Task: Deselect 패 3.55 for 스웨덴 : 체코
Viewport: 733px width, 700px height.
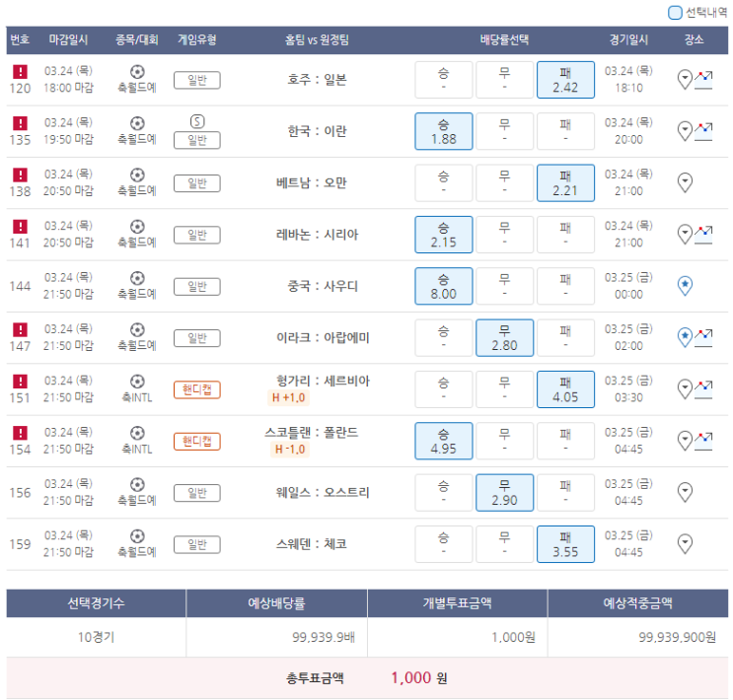Action: (x=565, y=544)
